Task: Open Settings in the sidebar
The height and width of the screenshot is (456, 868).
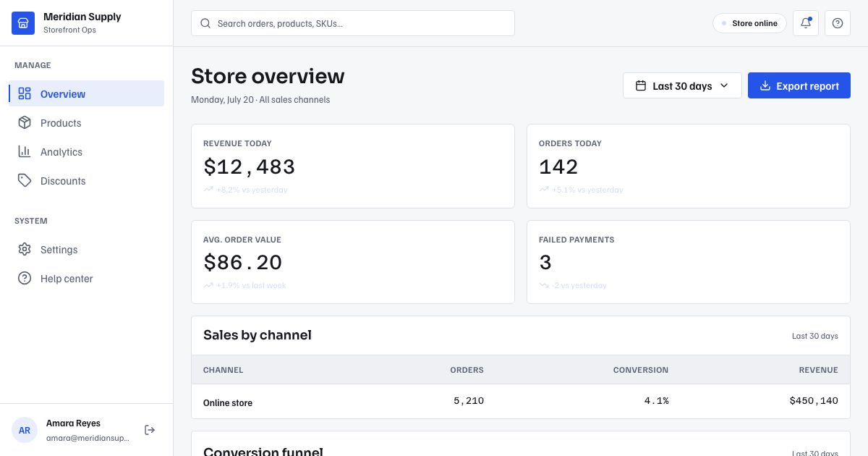Action: point(87,249)
